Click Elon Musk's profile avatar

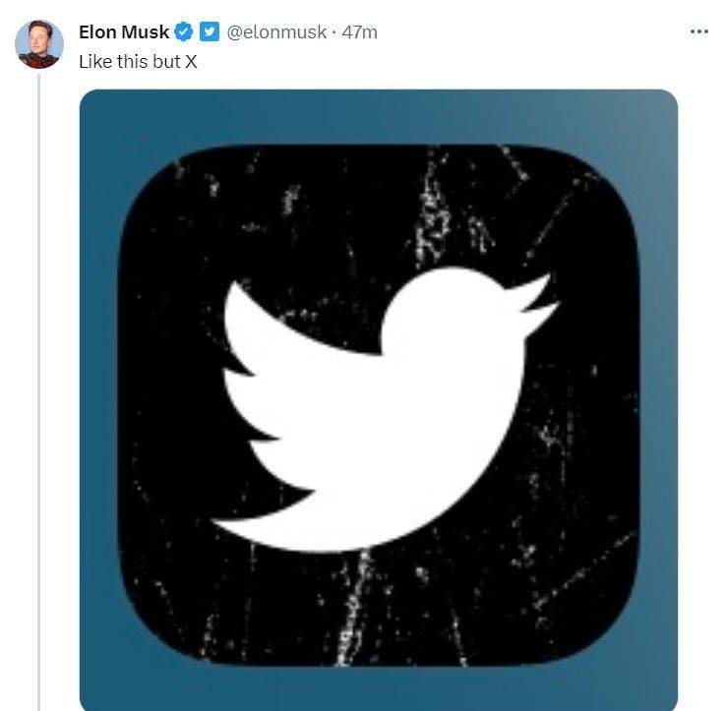tap(39, 44)
